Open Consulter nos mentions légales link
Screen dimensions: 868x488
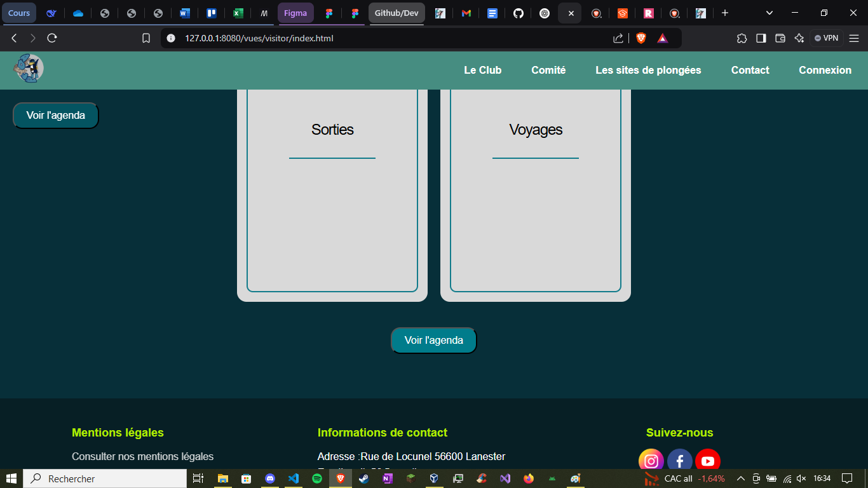point(143,456)
